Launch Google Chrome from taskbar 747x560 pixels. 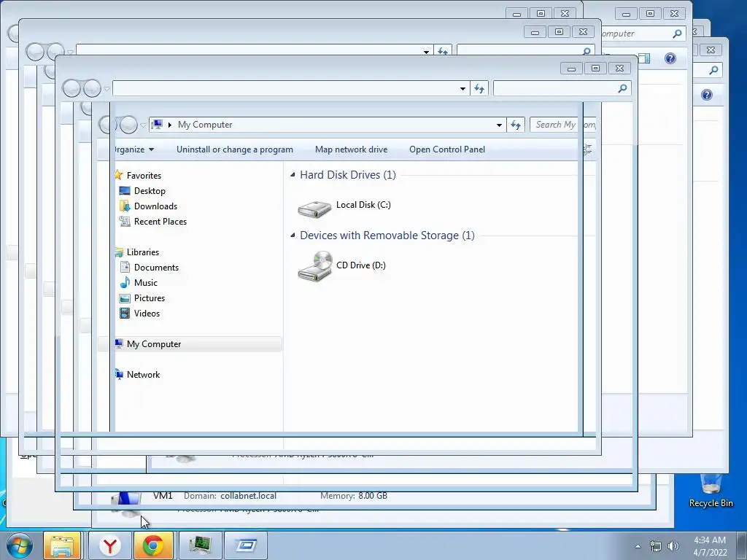pyautogui.click(x=153, y=545)
